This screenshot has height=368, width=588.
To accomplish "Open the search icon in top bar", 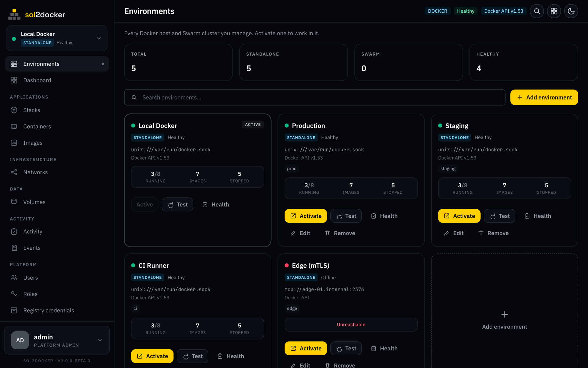I will (537, 11).
